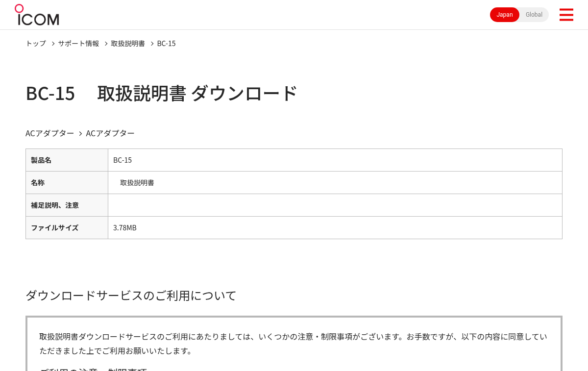
Task: Click the BC-15 取扱説明書 ダウンロード heading
Action: click(162, 93)
